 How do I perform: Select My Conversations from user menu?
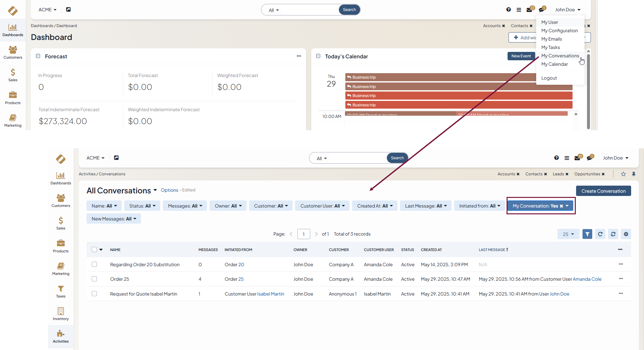click(x=560, y=56)
